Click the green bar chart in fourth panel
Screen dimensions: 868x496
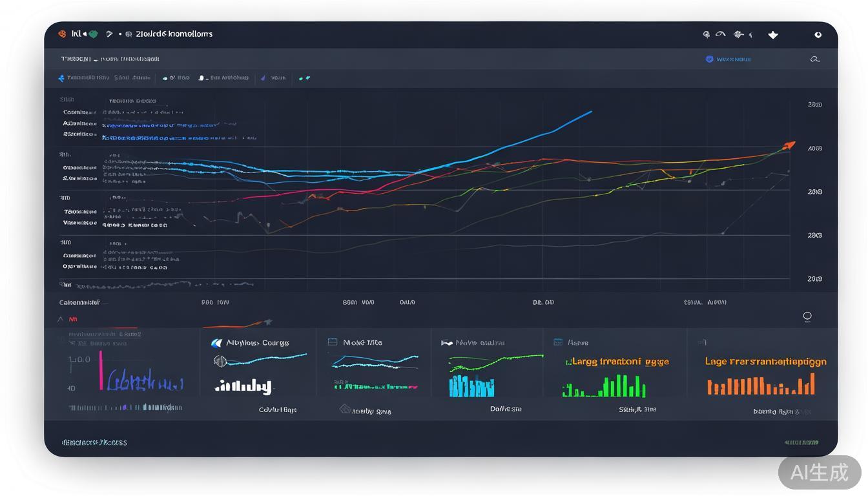point(604,387)
